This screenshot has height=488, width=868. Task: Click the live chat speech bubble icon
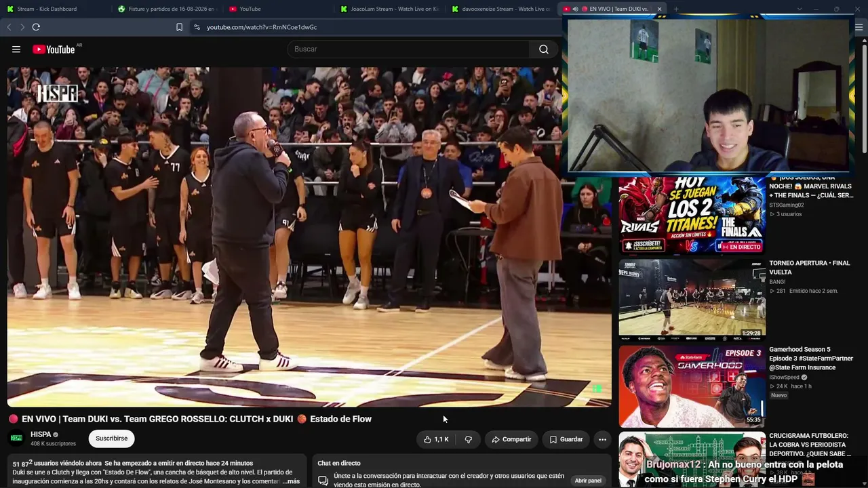323,481
